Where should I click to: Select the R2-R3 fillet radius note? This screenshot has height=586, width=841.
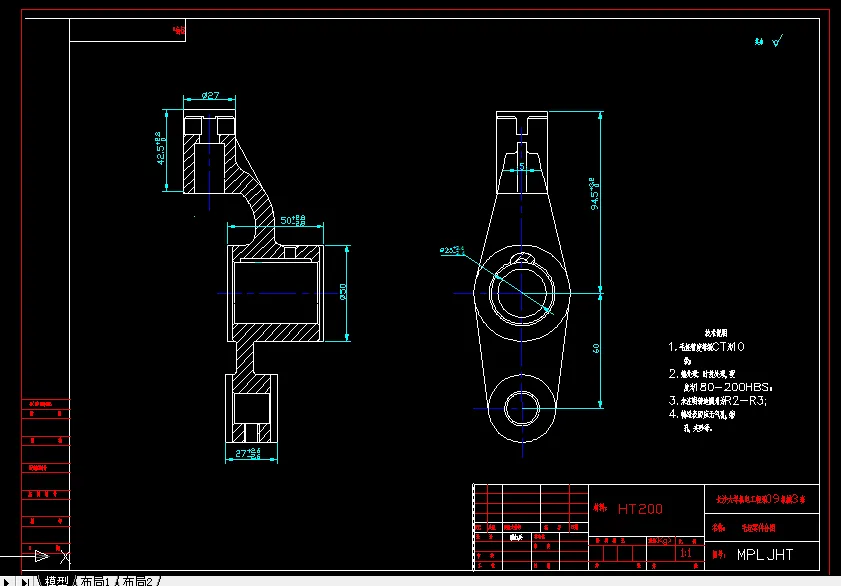point(718,400)
